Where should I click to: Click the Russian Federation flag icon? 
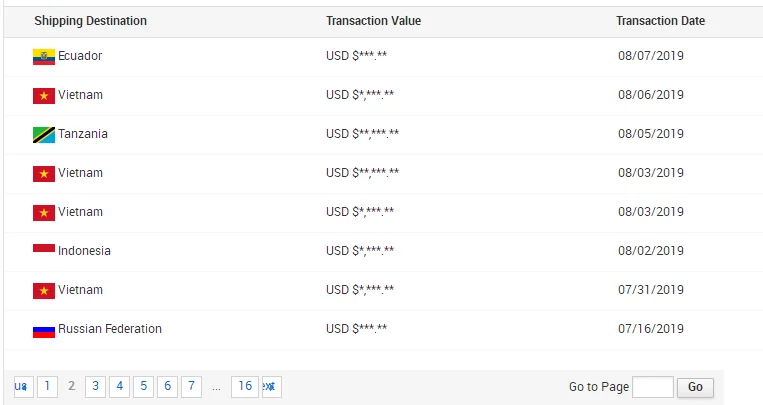[x=43, y=330]
